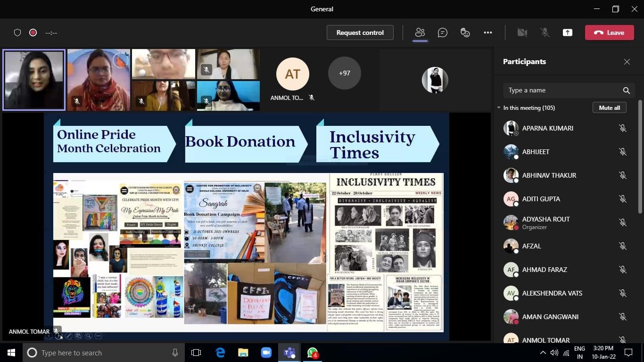Open the Windows Start menu
The image size is (644, 362).
(x=11, y=353)
